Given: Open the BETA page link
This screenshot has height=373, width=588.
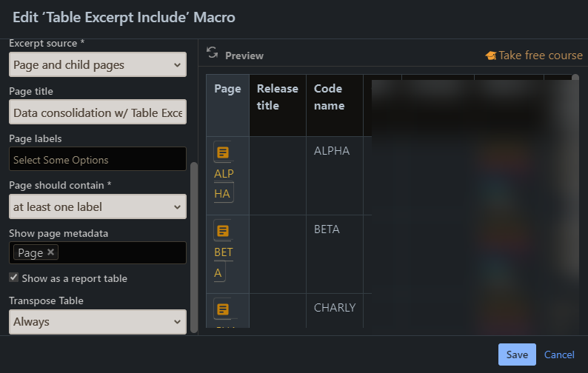Looking at the screenshot, I should pos(224,263).
